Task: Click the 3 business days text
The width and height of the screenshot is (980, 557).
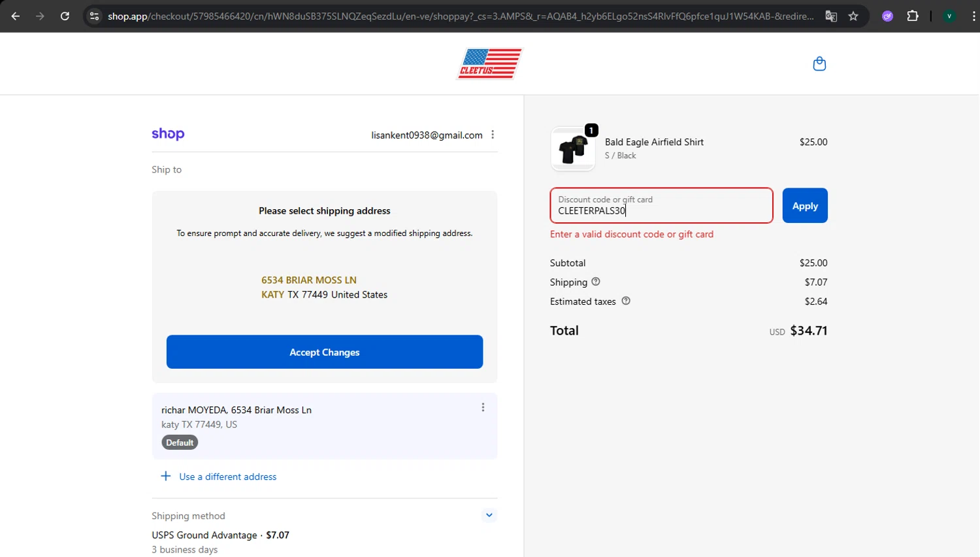Action: (185, 550)
